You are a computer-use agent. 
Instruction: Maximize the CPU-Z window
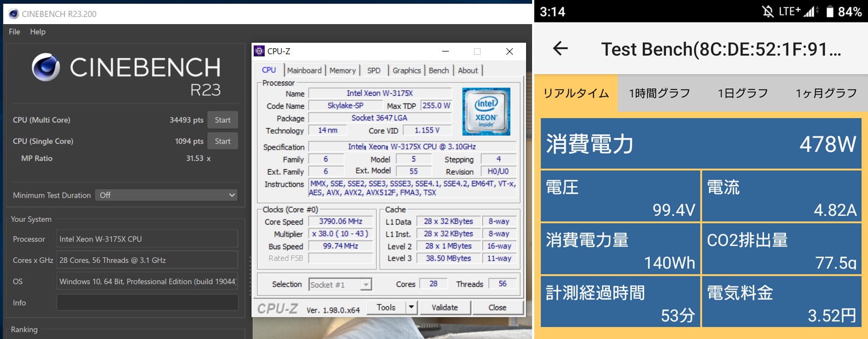477,51
